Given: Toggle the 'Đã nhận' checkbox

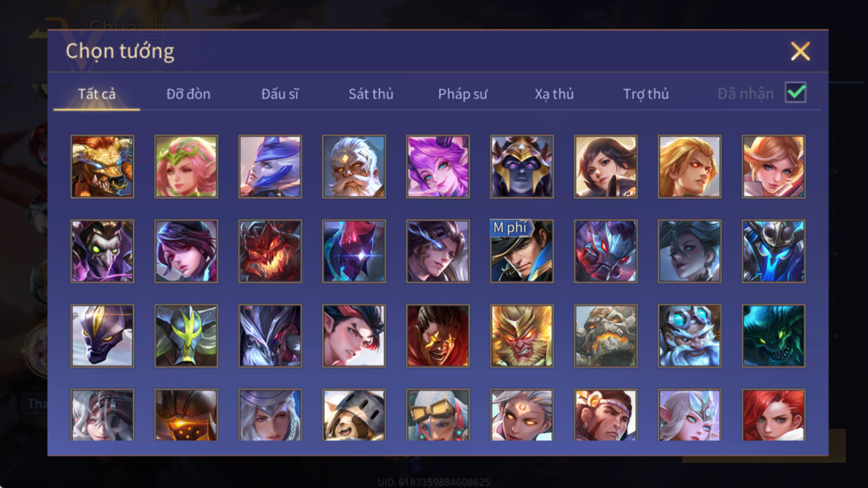Looking at the screenshot, I should (795, 92).
